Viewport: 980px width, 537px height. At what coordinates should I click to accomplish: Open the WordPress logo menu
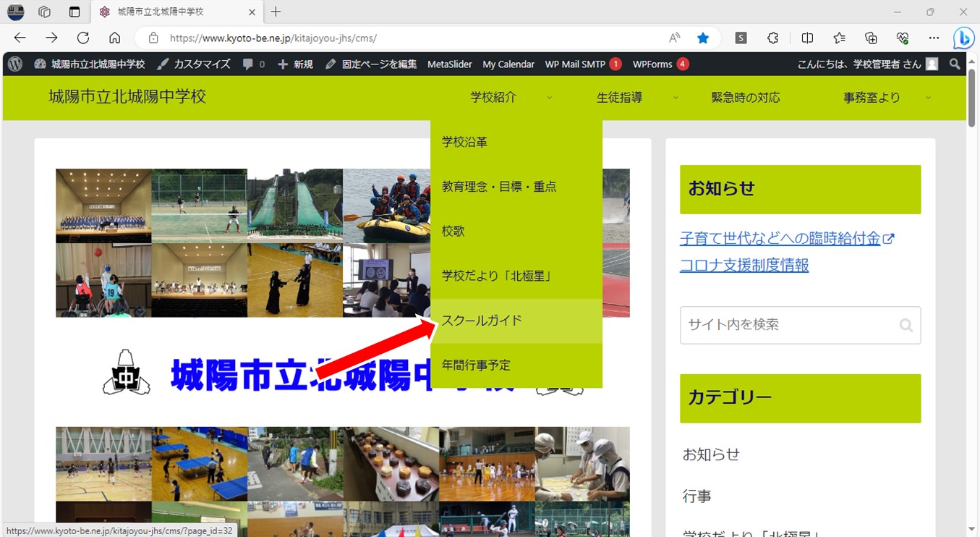[x=14, y=64]
